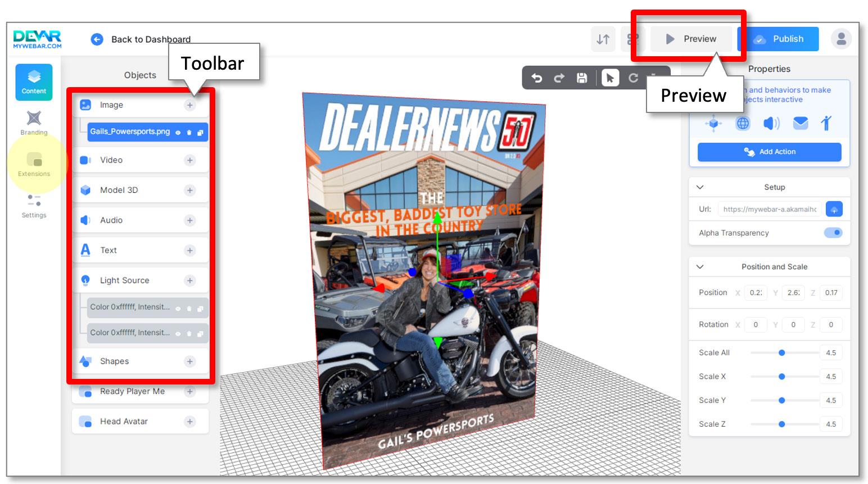868x484 pixels.
Task: Collapse the Position and Scale section
Action: pyautogui.click(x=700, y=267)
